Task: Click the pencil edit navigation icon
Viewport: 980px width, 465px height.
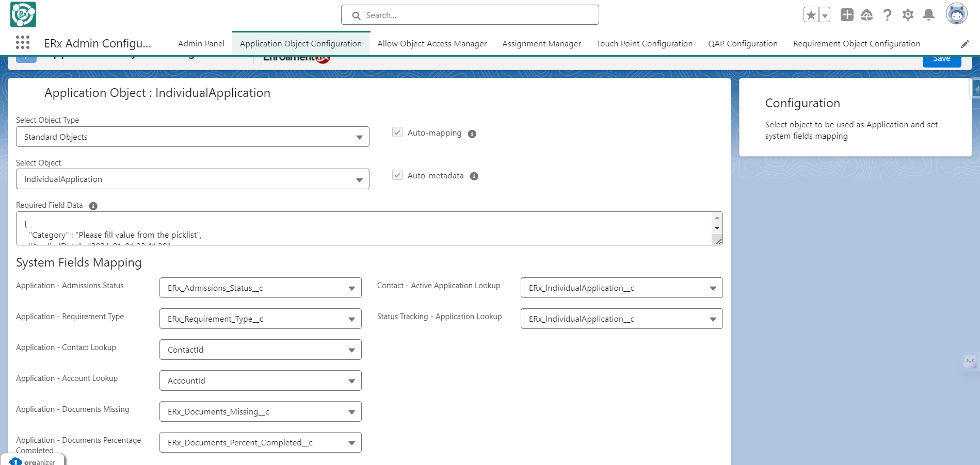Action: 965,44
